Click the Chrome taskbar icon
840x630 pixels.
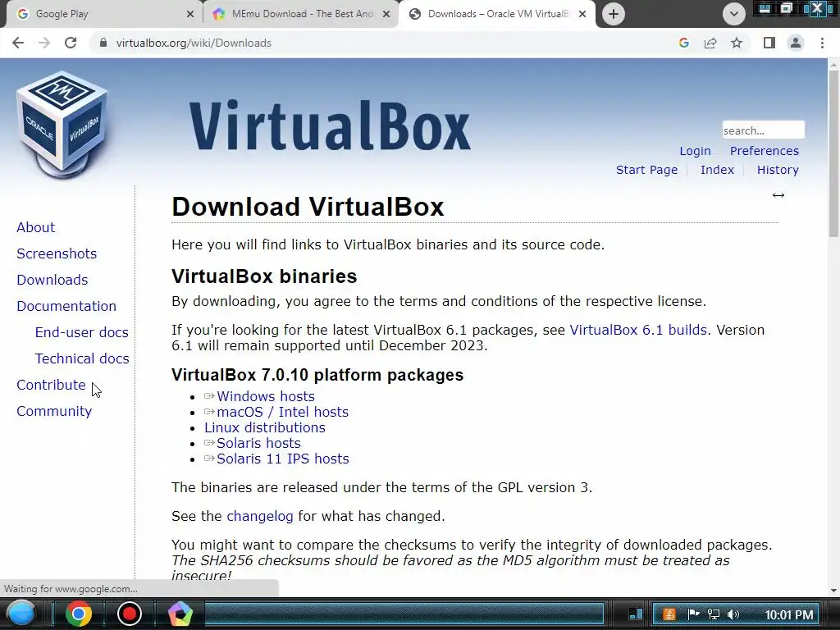pyautogui.click(x=78, y=614)
